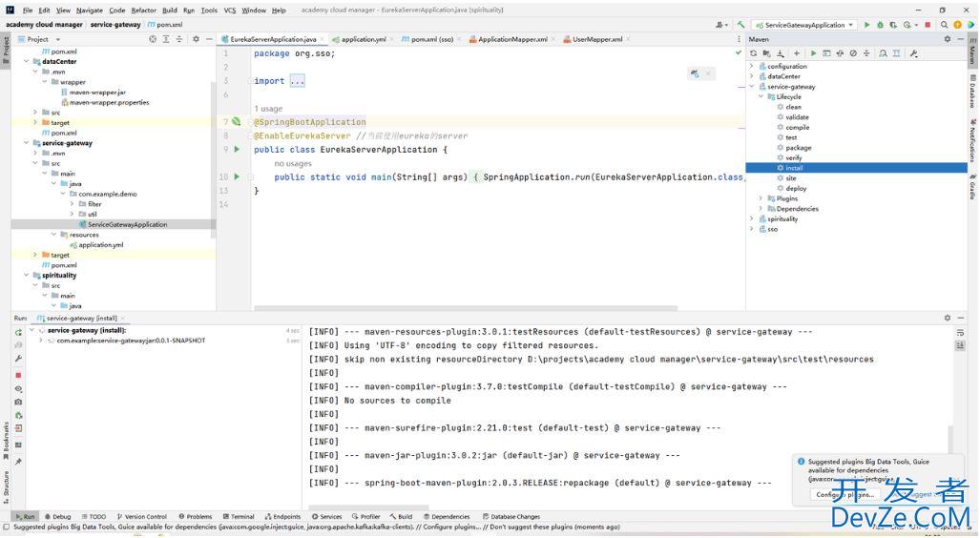Image resolution: width=980 pixels, height=538 pixels.
Task: Start debugging with the green bug icon
Action: [x=880, y=25]
